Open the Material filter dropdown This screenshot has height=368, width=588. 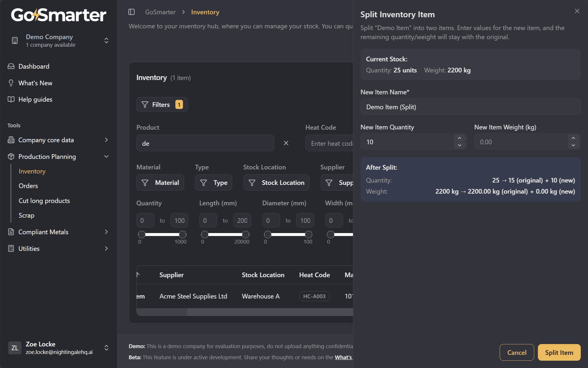160,183
